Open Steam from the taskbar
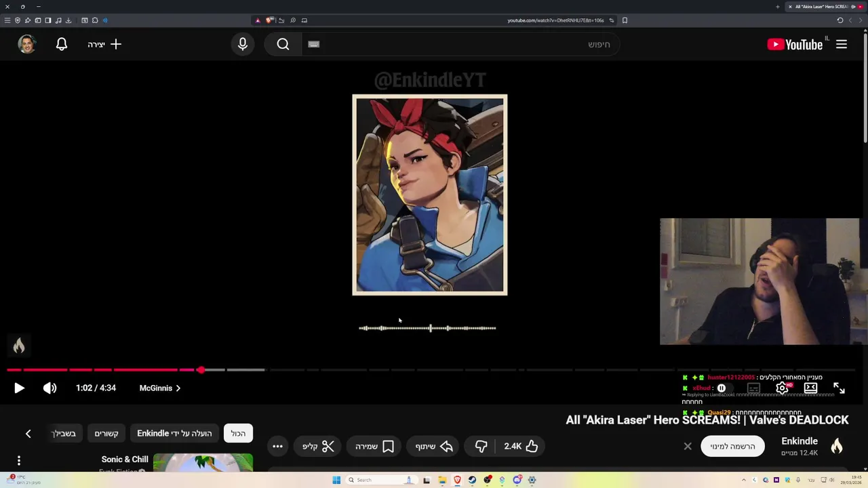 click(472, 480)
